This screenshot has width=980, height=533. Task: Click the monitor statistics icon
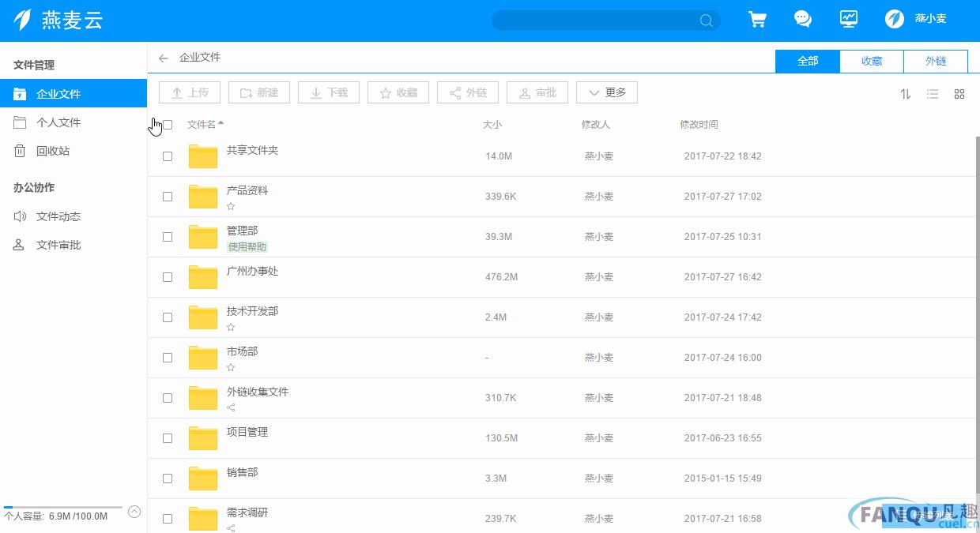849,20
